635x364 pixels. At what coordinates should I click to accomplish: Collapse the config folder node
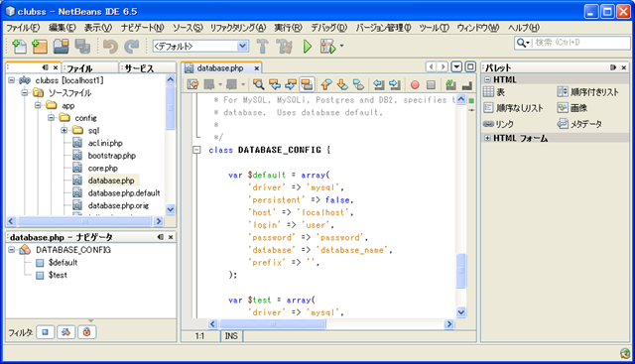51,118
